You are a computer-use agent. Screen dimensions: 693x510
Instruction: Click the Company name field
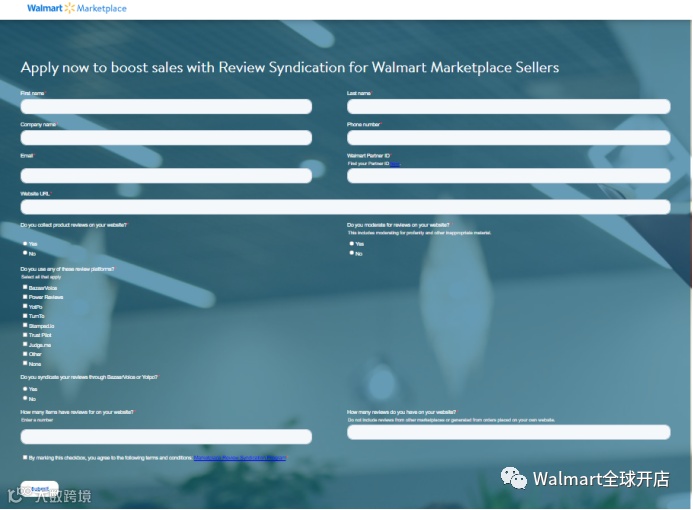pyautogui.click(x=166, y=138)
